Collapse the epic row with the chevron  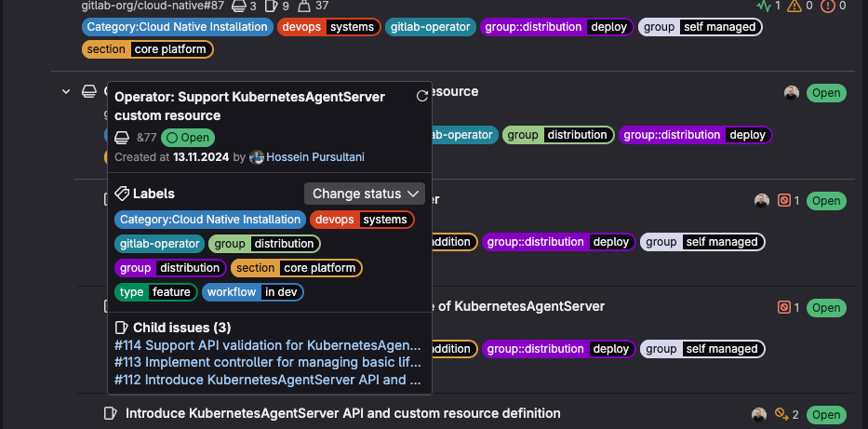click(66, 92)
